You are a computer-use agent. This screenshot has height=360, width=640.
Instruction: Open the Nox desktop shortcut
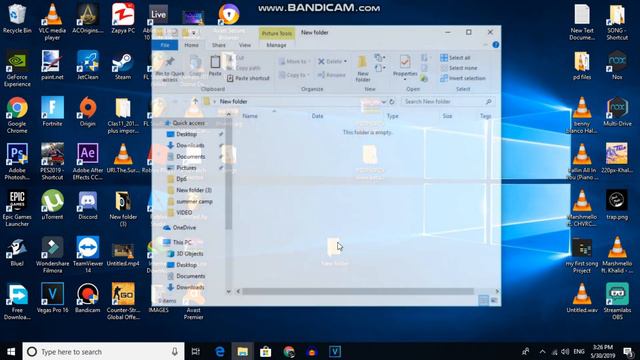point(617,65)
